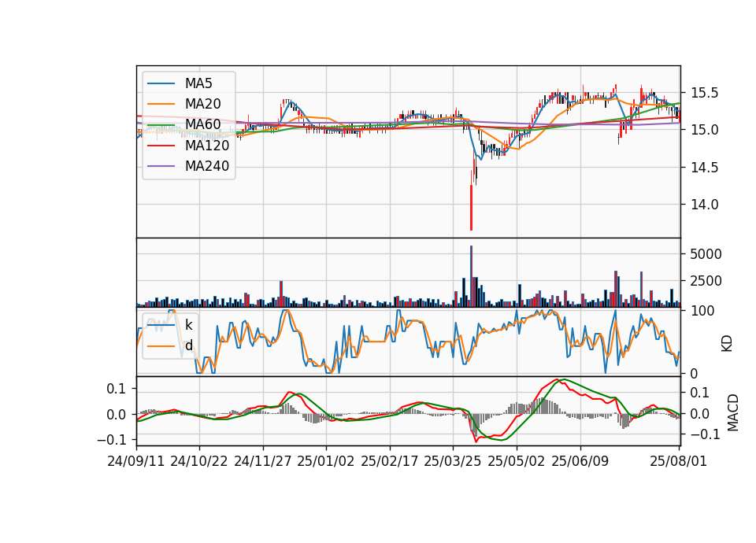Image resolution: width=756 pixels, height=543 pixels.
Task: Click the MA120 legend label
Action: pos(207,146)
